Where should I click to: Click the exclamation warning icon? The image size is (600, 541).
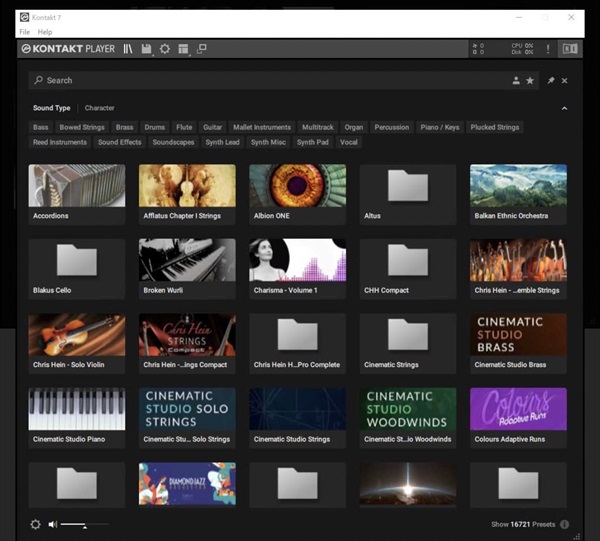pyautogui.click(x=548, y=49)
